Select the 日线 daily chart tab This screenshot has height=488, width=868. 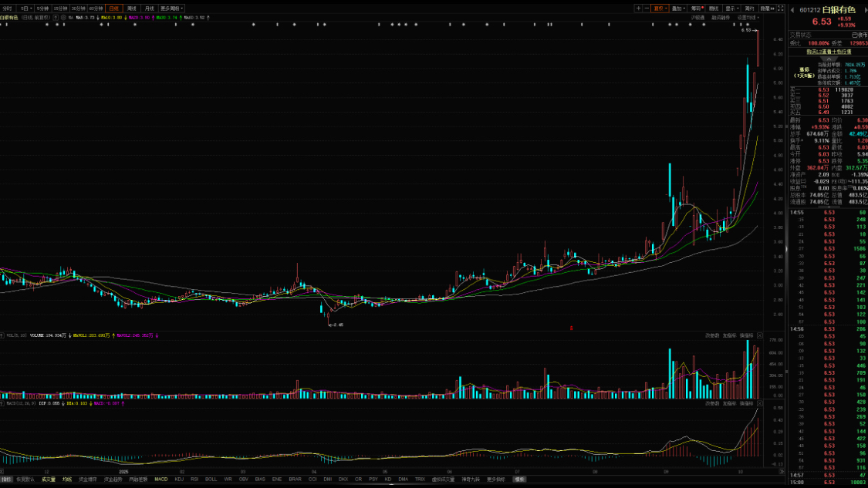pyautogui.click(x=114, y=8)
